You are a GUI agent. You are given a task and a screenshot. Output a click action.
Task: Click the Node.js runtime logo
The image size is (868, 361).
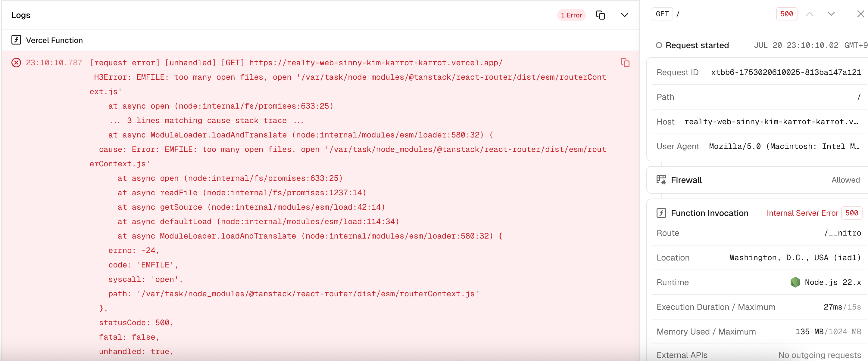coord(795,282)
